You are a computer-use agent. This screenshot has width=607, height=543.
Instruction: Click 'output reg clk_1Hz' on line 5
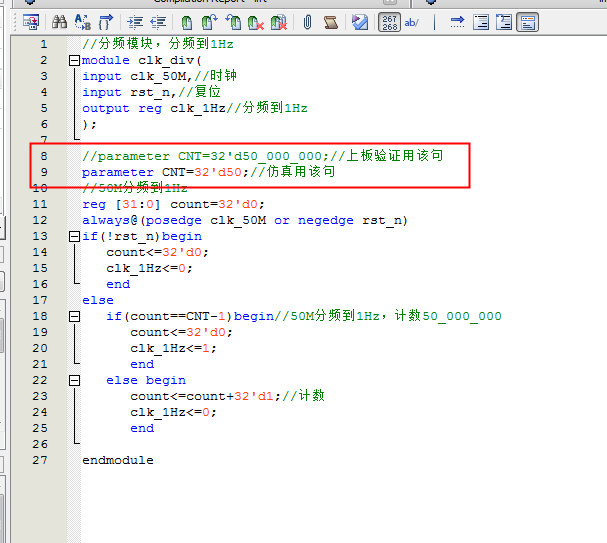tap(154, 108)
